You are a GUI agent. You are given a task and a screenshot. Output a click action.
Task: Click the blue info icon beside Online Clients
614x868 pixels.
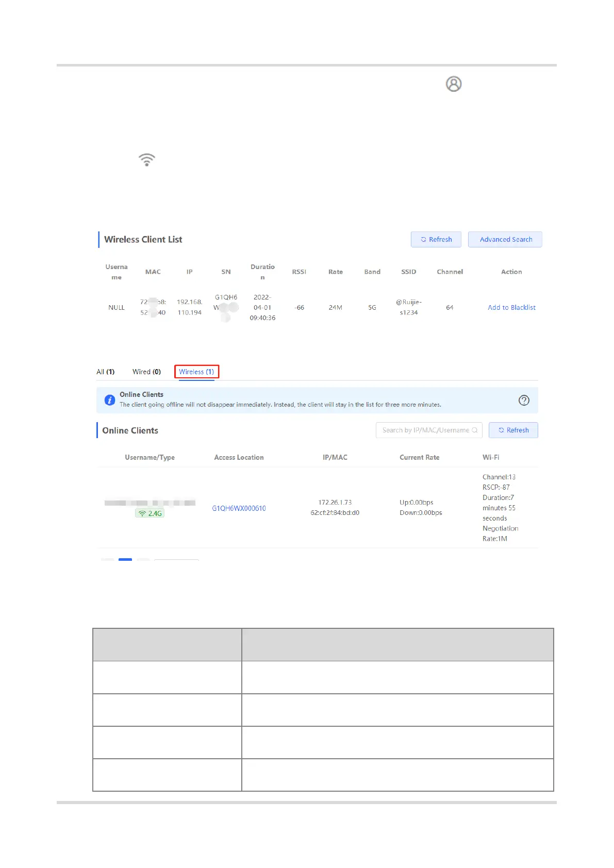[x=110, y=400]
